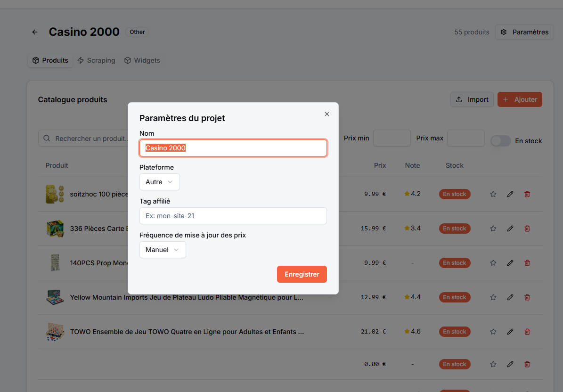
Task: Close the Paramètres du projet dialog
Action: point(327,114)
